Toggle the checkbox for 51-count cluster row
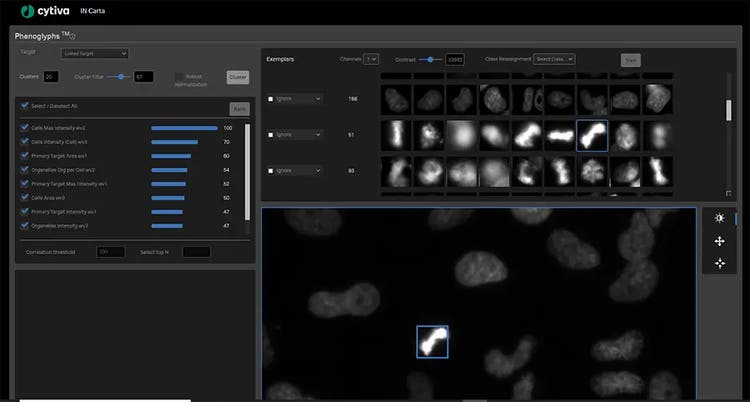This screenshot has height=402, width=750. click(271, 134)
